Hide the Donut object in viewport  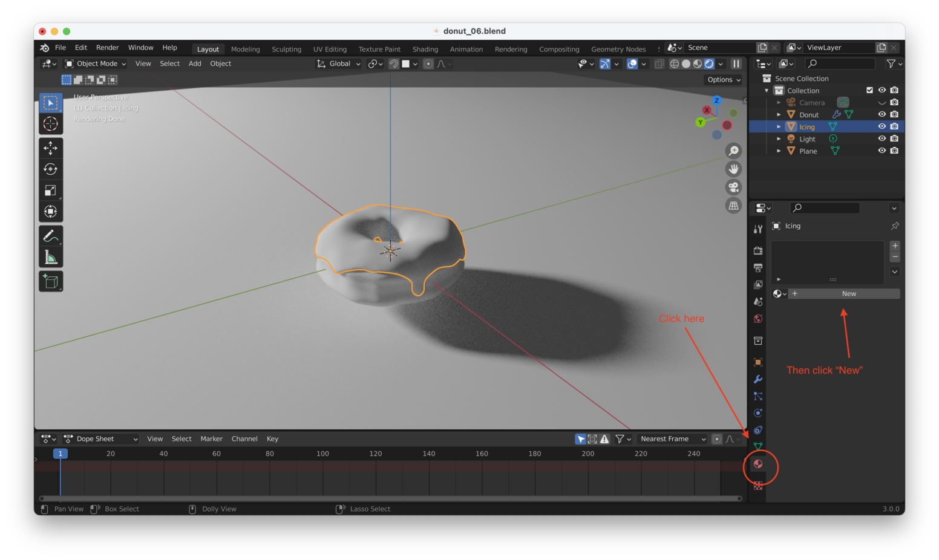point(882,114)
